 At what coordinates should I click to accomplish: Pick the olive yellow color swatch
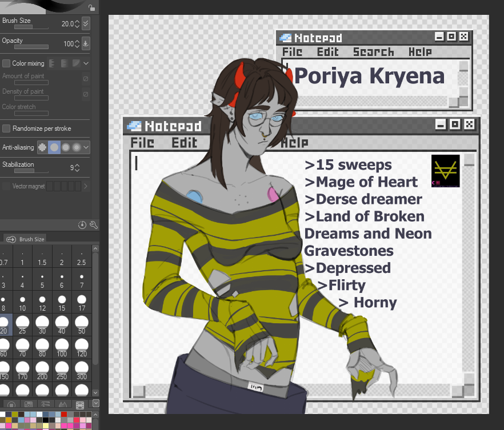(x=15, y=414)
